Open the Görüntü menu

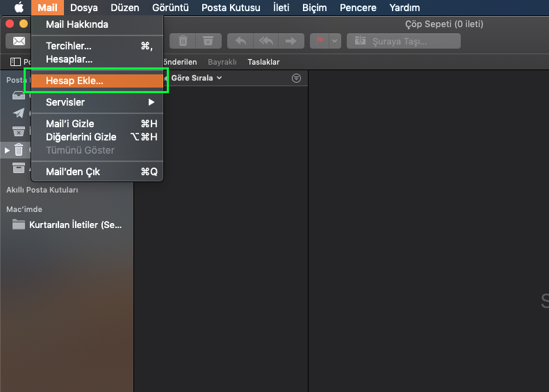(x=170, y=8)
